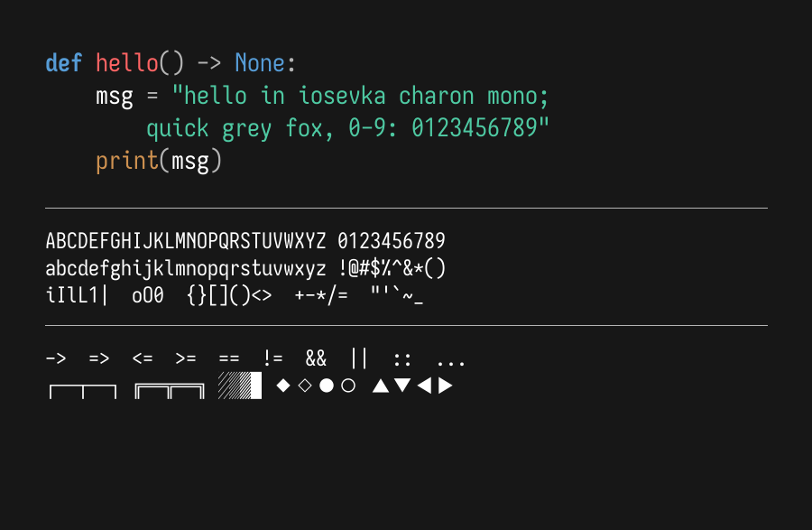Click the filled black diamond symbol

tap(283, 386)
